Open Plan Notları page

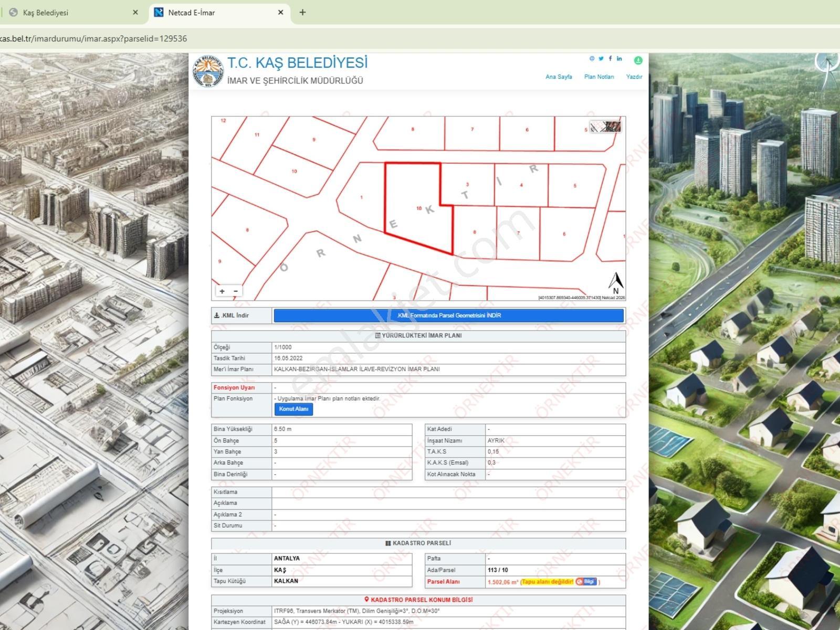(x=599, y=77)
